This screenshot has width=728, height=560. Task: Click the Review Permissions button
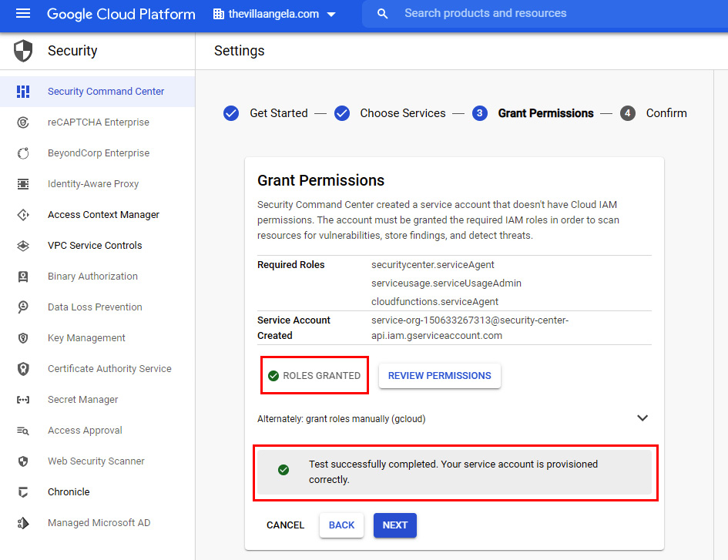[x=439, y=376]
